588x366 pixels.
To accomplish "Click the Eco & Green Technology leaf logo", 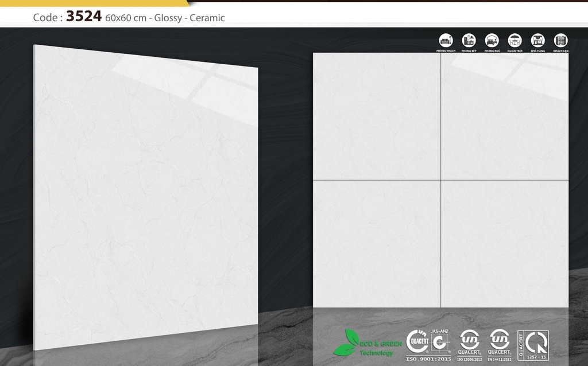I will (x=347, y=343).
